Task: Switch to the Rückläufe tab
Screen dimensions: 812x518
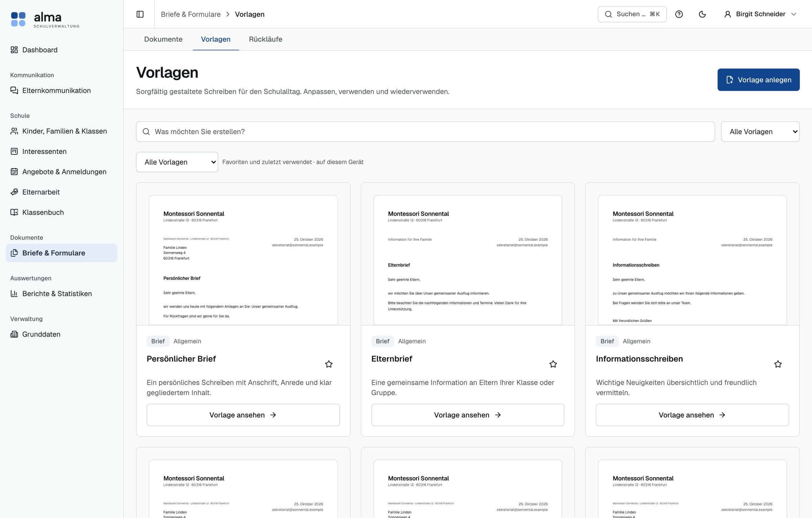Action: (x=266, y=39)
